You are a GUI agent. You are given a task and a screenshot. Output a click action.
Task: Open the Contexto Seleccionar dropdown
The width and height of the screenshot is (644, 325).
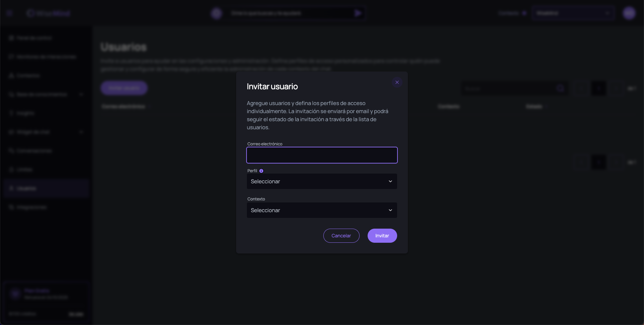pos(322,210)
